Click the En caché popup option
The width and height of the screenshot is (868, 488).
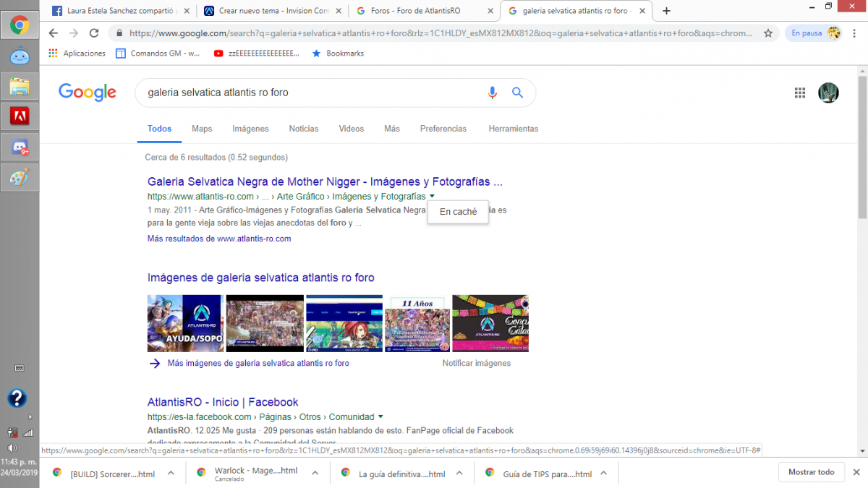[x=458, y=212]
